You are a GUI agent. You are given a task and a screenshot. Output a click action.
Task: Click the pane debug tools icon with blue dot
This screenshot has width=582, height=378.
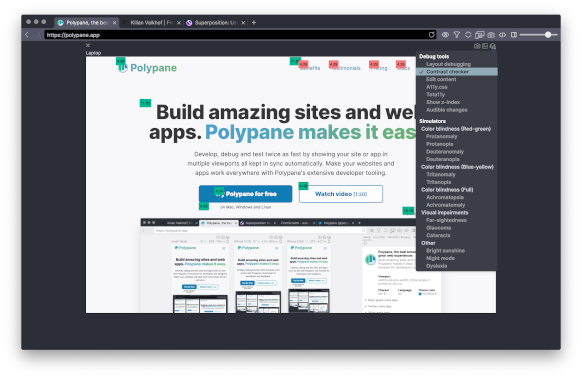(493, 46)
